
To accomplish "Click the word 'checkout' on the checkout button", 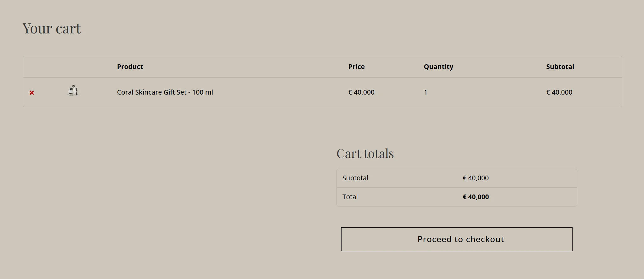I will pos(485,239).
